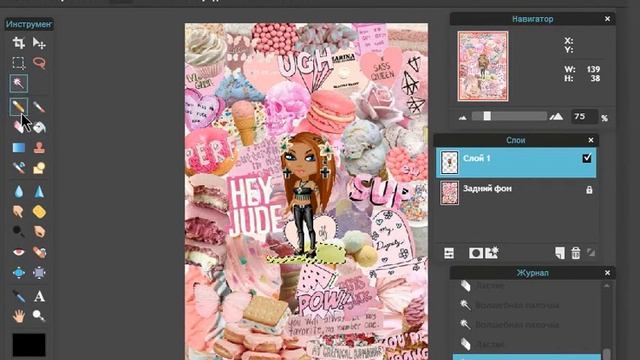
Task: Select the Pinch tool
Action: pos(39,272)
